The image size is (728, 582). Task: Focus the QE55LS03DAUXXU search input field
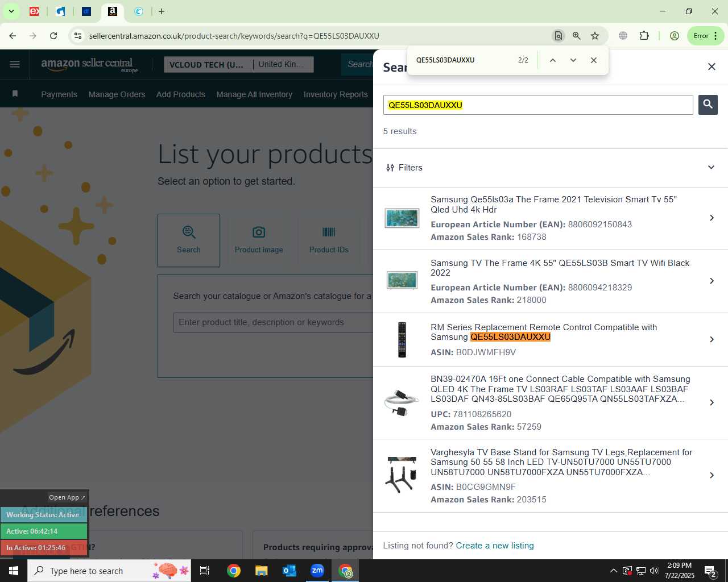[x=537, y=105]
